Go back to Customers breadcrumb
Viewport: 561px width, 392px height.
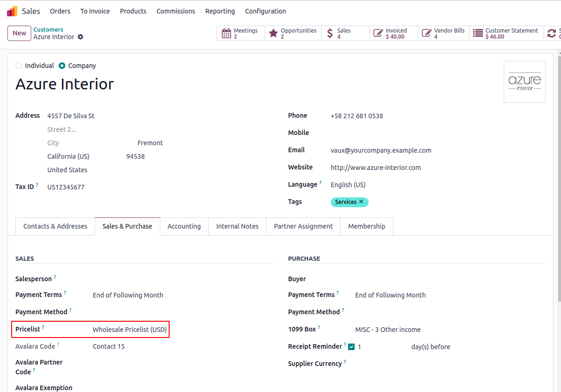[48, 29]
